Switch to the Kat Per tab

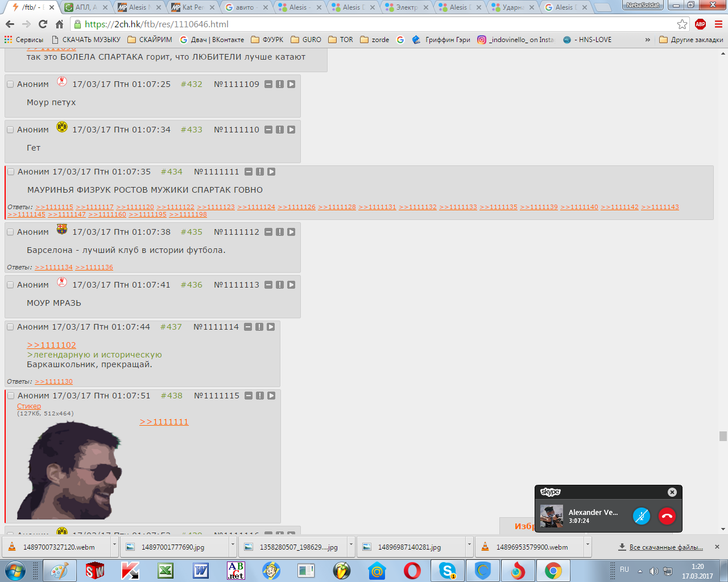click(x=193, y=7)
